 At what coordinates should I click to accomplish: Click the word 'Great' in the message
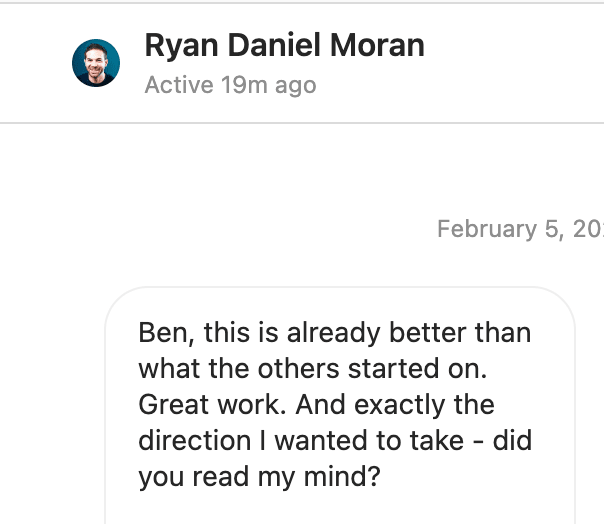coord(173,405)
